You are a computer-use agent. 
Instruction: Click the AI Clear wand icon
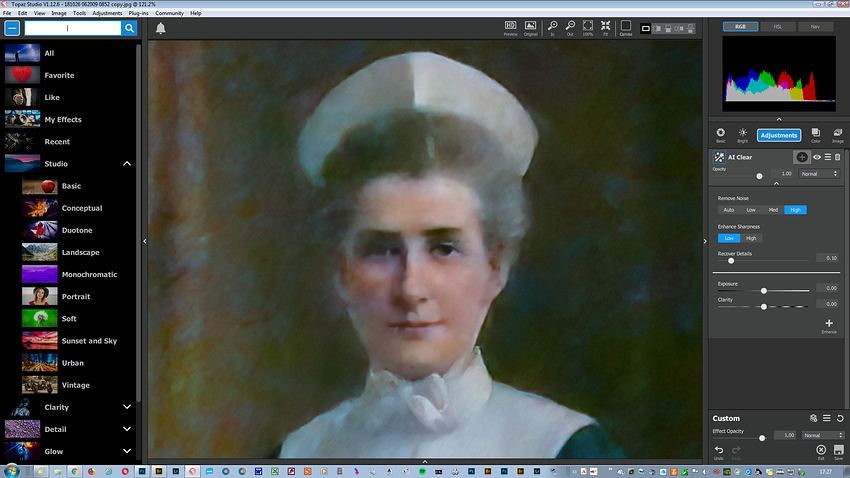(719, 157)
